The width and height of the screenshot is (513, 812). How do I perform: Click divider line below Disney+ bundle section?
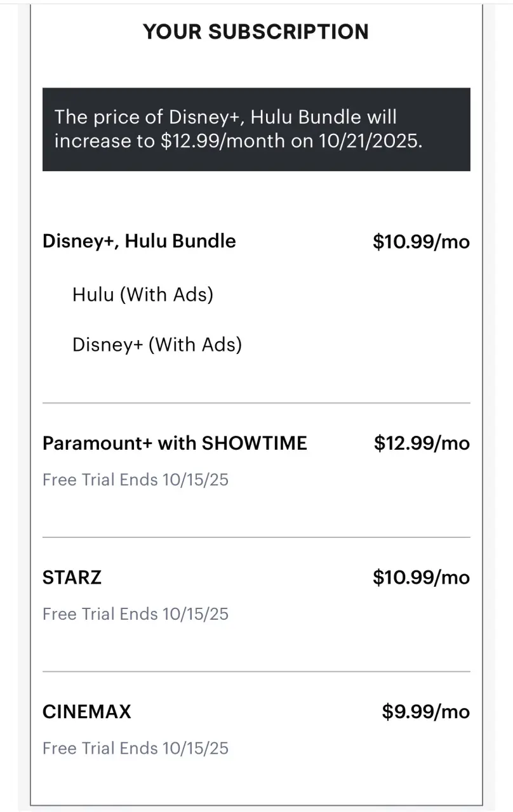(256, 403)
